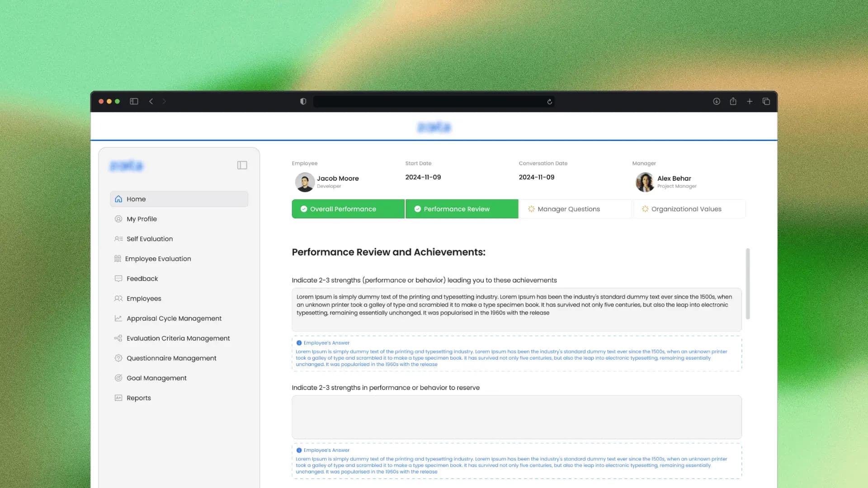Go back using the browser back arrow
This screenshot has height=488, width=868.
click(x=151, y=101)
